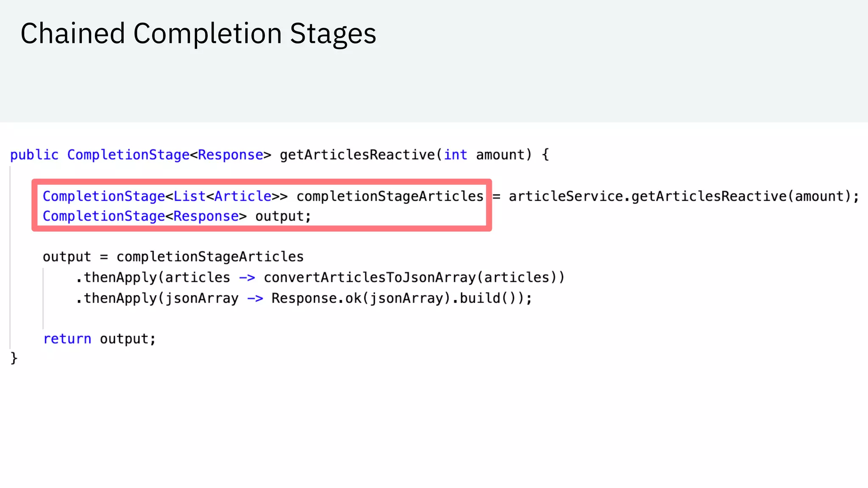The width and height of the screenshot is (868, 488).
Task: Click the '.thenApply(jsonArray -> Response.ok(jsonArray).build());' line
Action: pos(304,299)
